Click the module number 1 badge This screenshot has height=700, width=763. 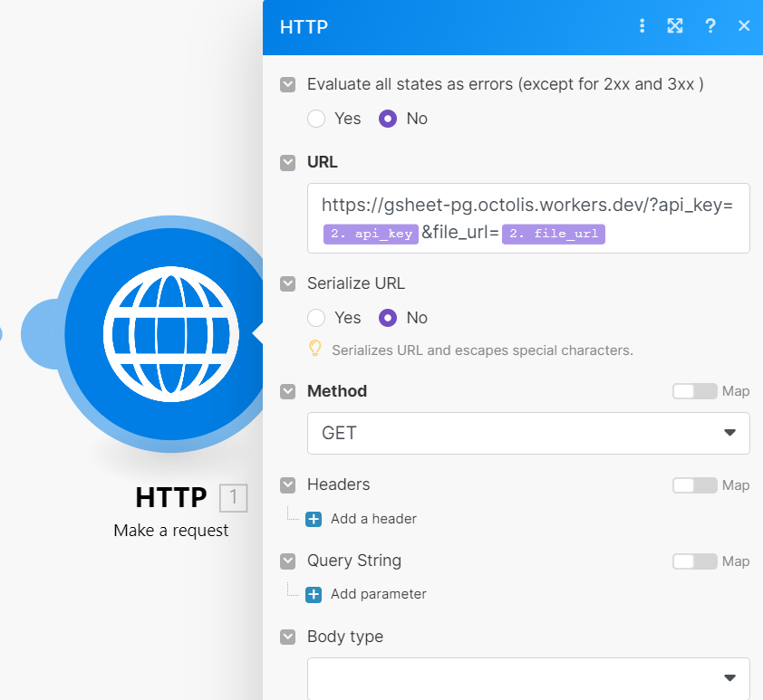point(234,498)
